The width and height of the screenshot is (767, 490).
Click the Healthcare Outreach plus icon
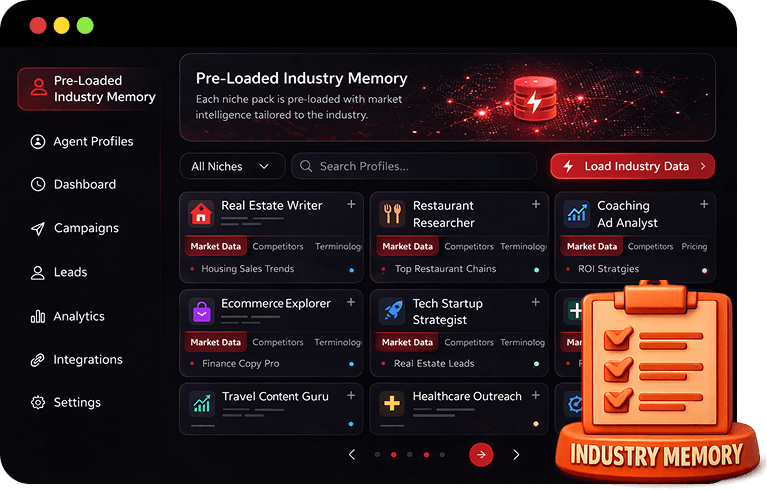pos(393,404)
